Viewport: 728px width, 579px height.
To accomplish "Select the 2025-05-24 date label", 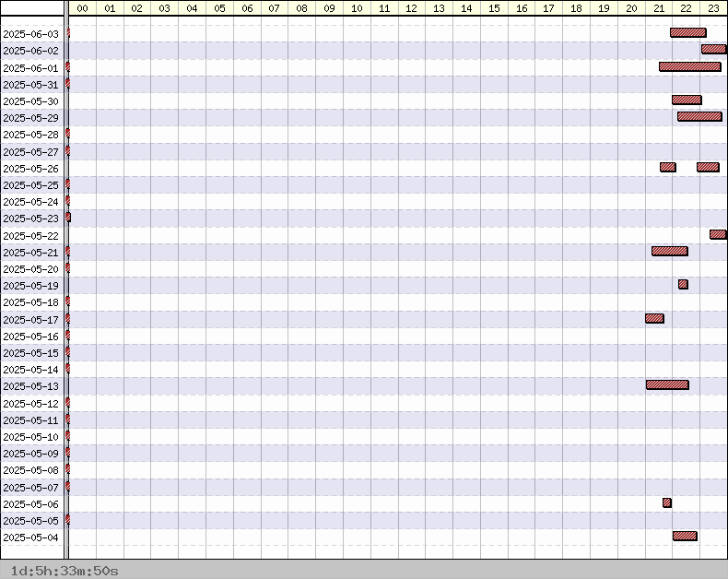I will coord(31,202).
